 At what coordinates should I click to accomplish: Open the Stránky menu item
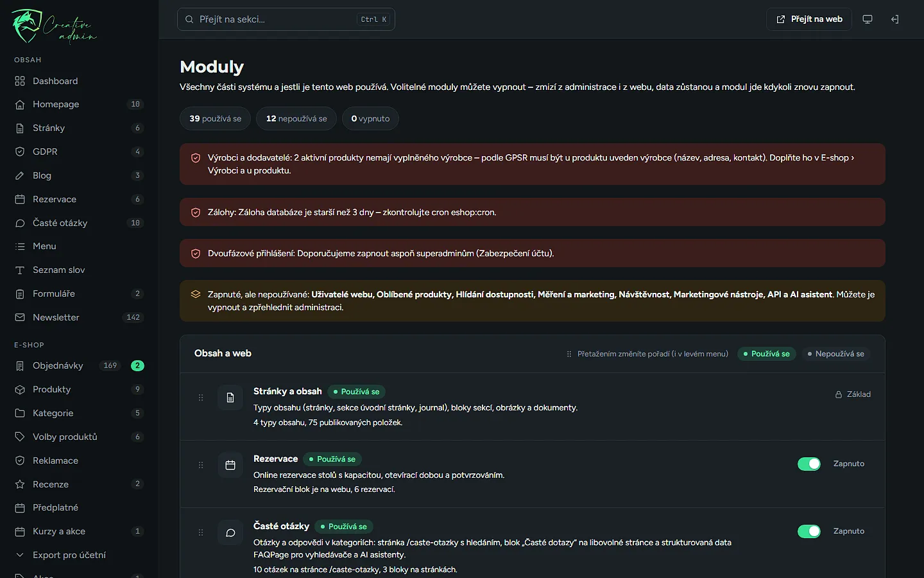coord(79,128)
